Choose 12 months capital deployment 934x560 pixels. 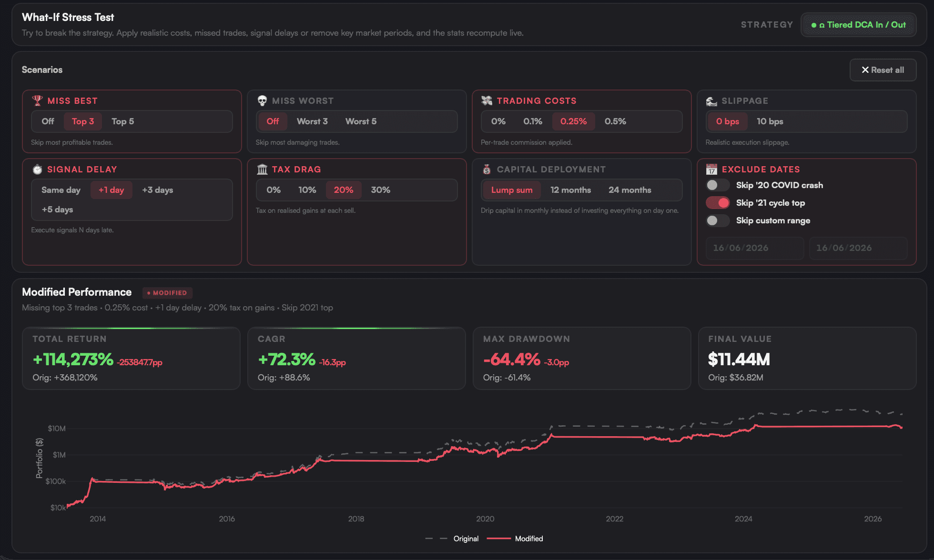570,190
